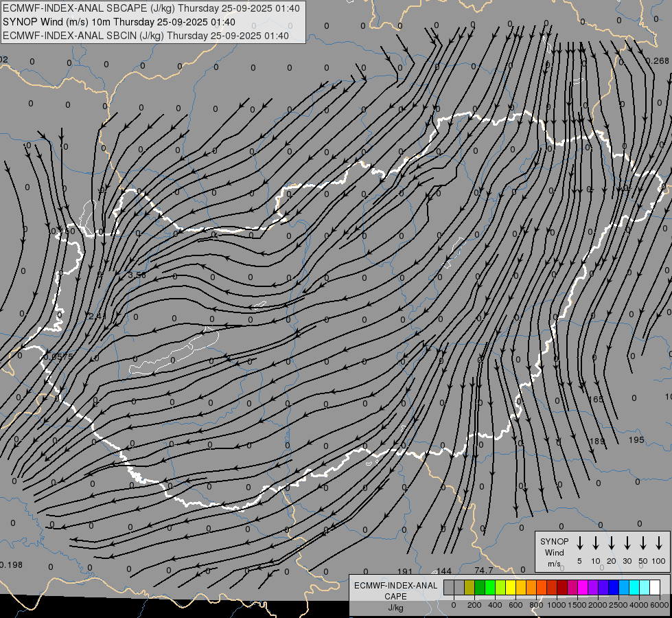Click the 6000 tick label on CAPE scale
The image size is (672, 618).
[x=660, y=605]
